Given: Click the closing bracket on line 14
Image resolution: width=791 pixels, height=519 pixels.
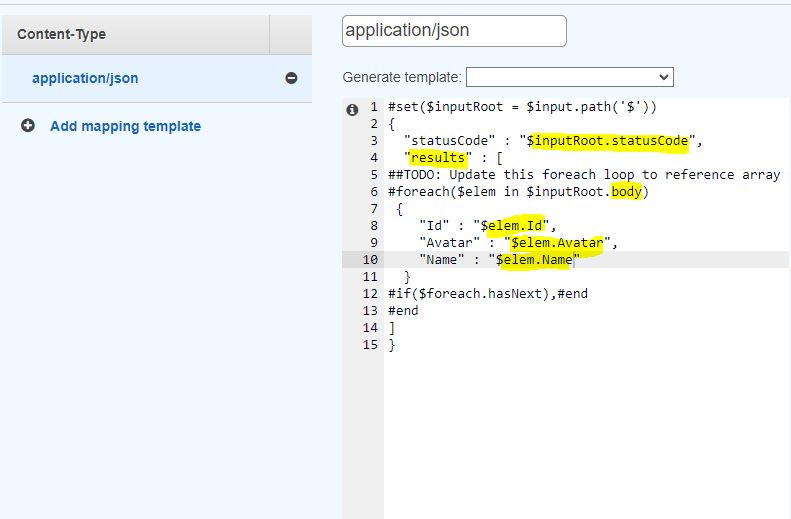Looking at the screenshot, I should 392,328.
